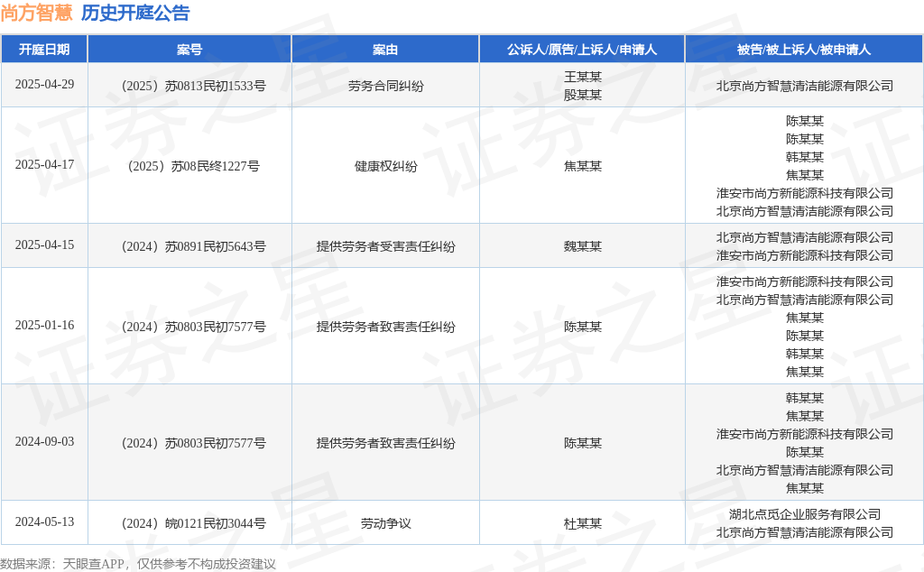
Task: Click the date cell 2025-01-16
Action: (44, 325)
